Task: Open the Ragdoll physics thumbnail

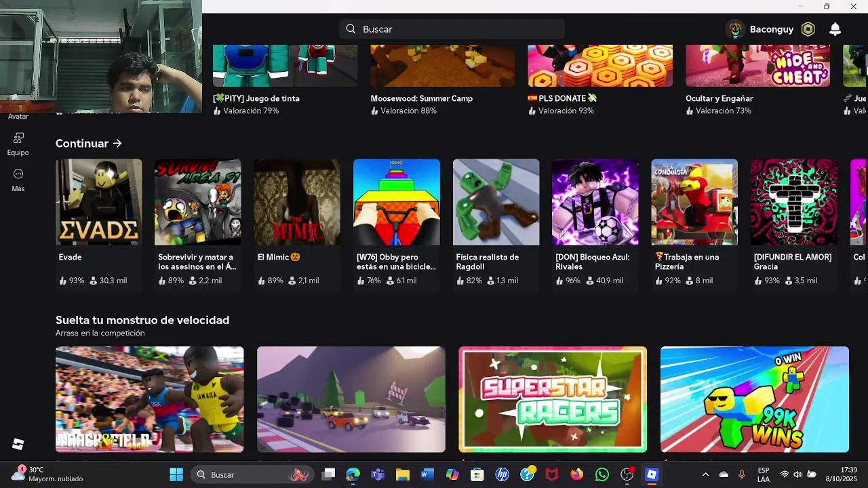Action: point(496,202)
